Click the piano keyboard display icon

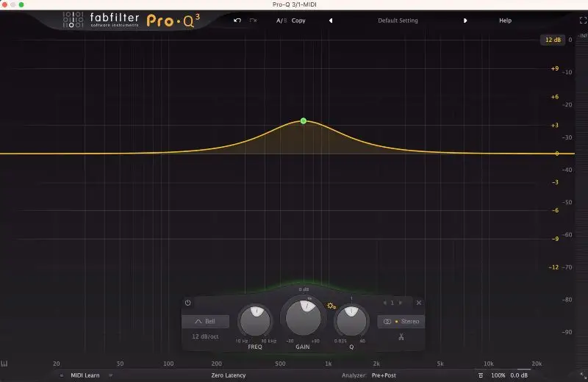(4, 364)
